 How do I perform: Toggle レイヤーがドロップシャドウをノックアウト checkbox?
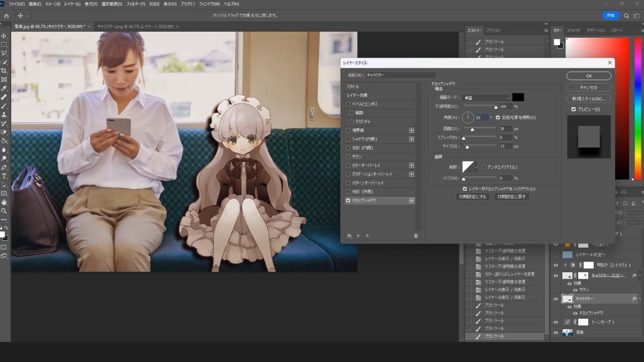click(465, 189)
